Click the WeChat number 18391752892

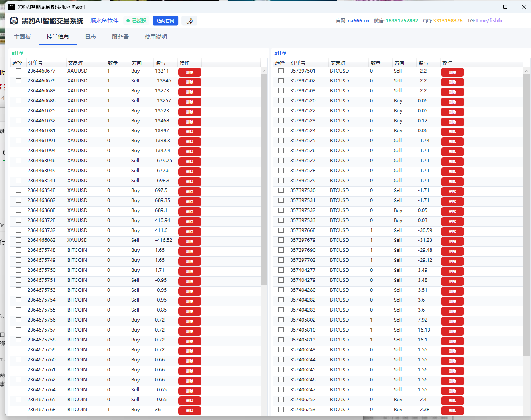point(402,21)
